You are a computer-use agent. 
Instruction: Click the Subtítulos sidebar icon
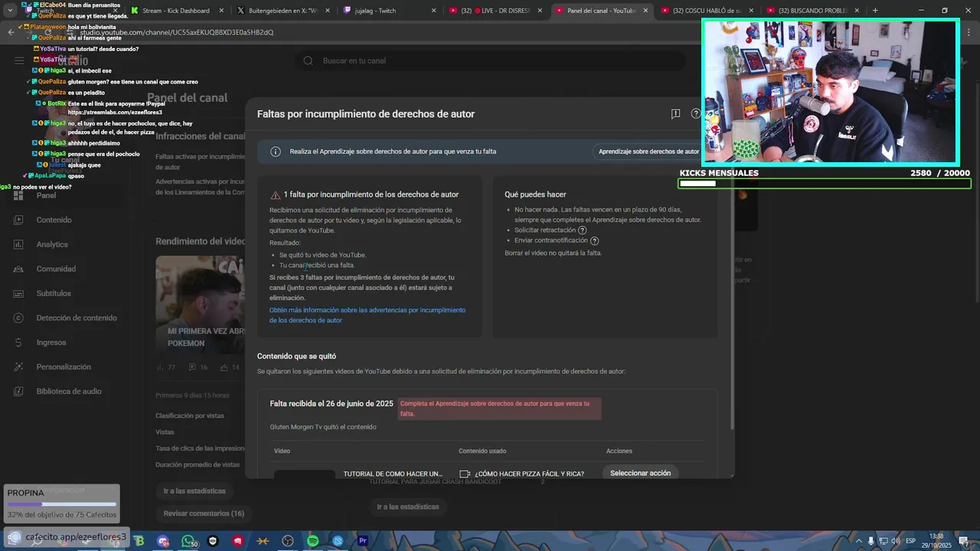(x=18, y=293)
